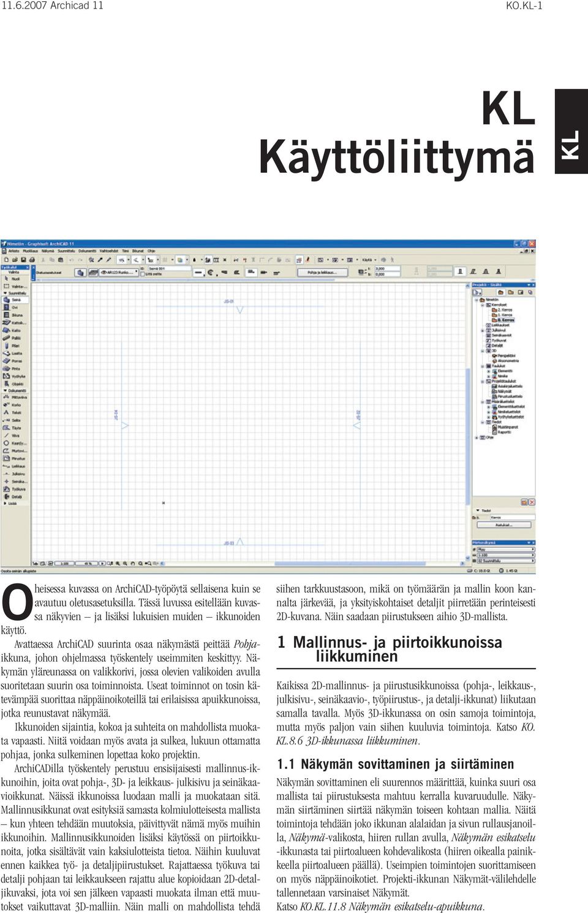Select 2. Kerros in project tree
This screenshot has height=913, width=588.
(502, 310)
